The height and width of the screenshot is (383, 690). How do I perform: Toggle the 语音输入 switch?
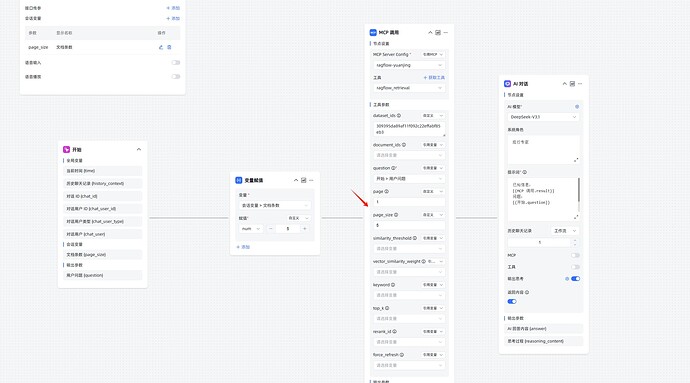coord(176,63)
